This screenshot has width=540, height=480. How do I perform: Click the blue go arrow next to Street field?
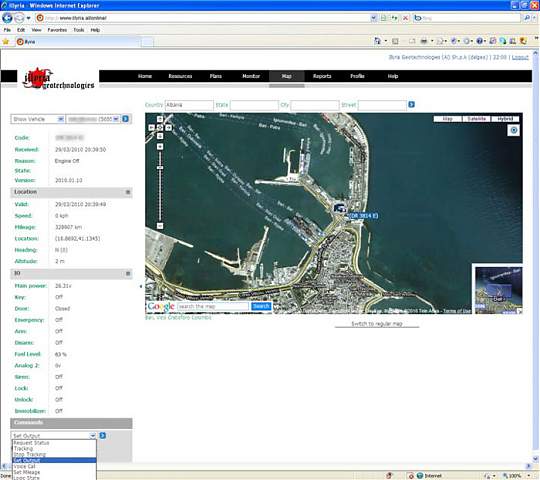click(411, 104)
